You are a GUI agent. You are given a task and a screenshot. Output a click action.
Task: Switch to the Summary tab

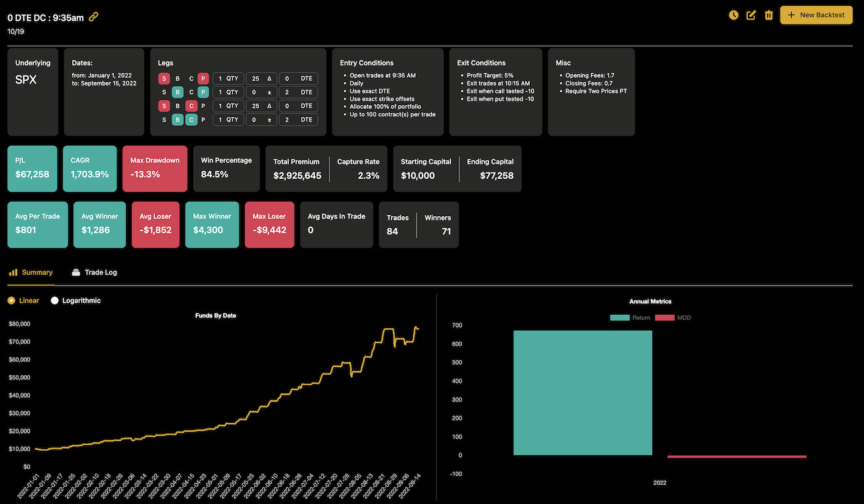pyautogui.click(x=37, y=272)
